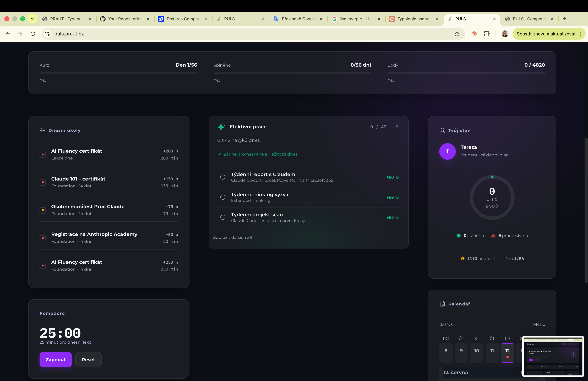Switch to the Typologie osobnosti tab
Screen dimensions: 588x381
point(413,19)
